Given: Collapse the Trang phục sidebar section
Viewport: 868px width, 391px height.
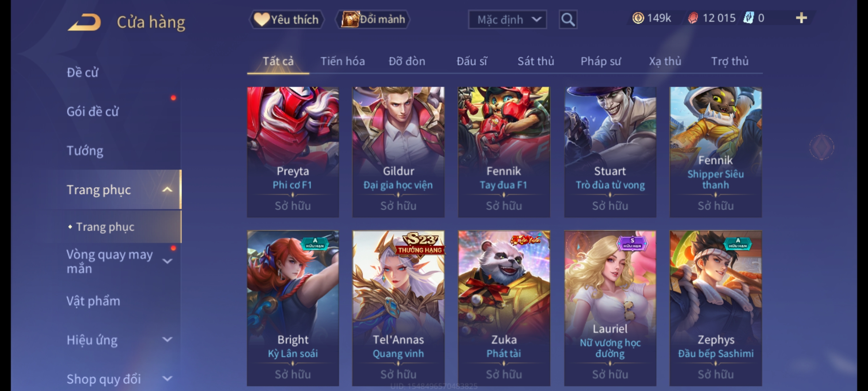Looking at the screenshot, I should click(167, 190).
